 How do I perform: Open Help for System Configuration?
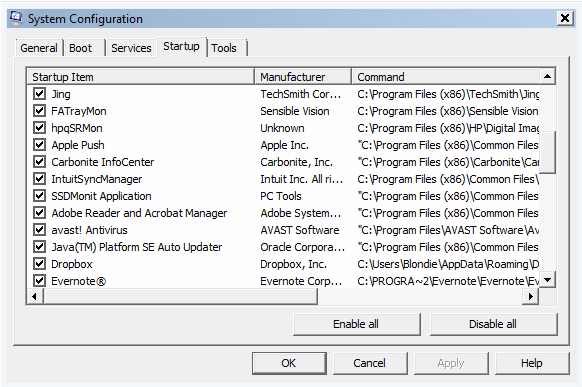point(532,363)
